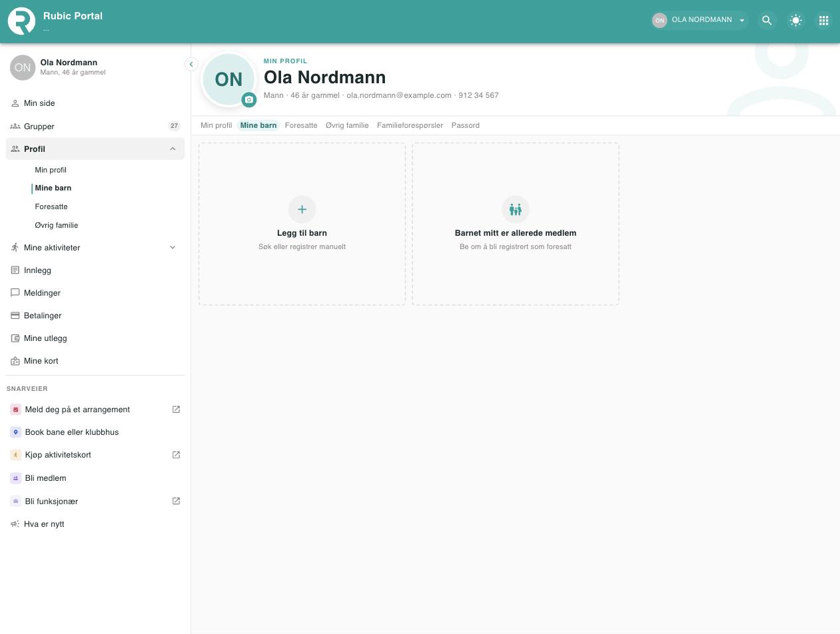
Task: Open Mine kort label in sidebar
Action: pos(41,361)
